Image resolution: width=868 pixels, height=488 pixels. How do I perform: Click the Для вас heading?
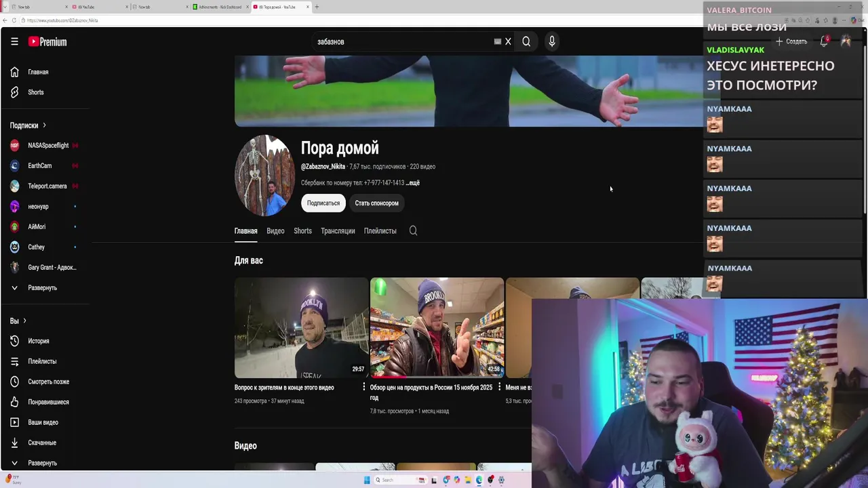(249, 260)
